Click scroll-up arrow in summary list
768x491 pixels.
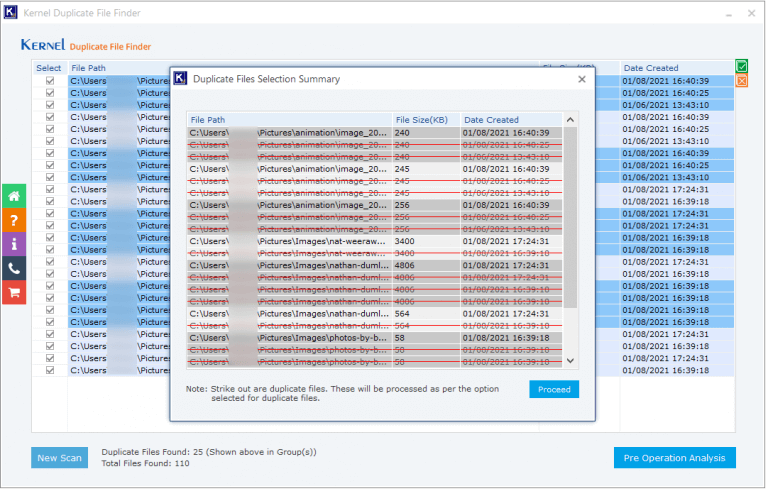(x=571, y=120)
